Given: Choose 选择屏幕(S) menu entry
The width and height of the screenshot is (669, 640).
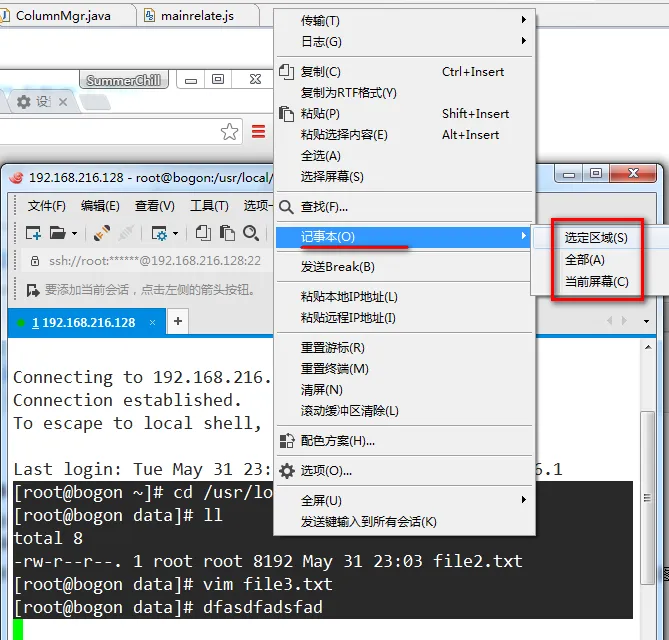Looking at the screenshot, I should [x=404, y=177].
